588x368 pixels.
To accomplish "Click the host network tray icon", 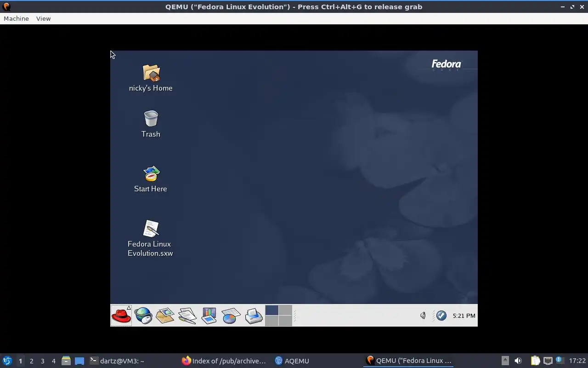I will (548, 361).
